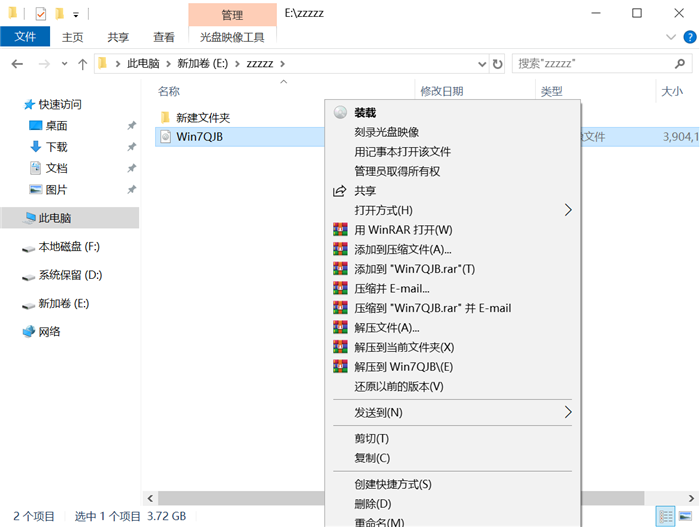Switch to large icons view in status bar
The image size is (700, 527).
pyautogui.click(x=685, y=516)
